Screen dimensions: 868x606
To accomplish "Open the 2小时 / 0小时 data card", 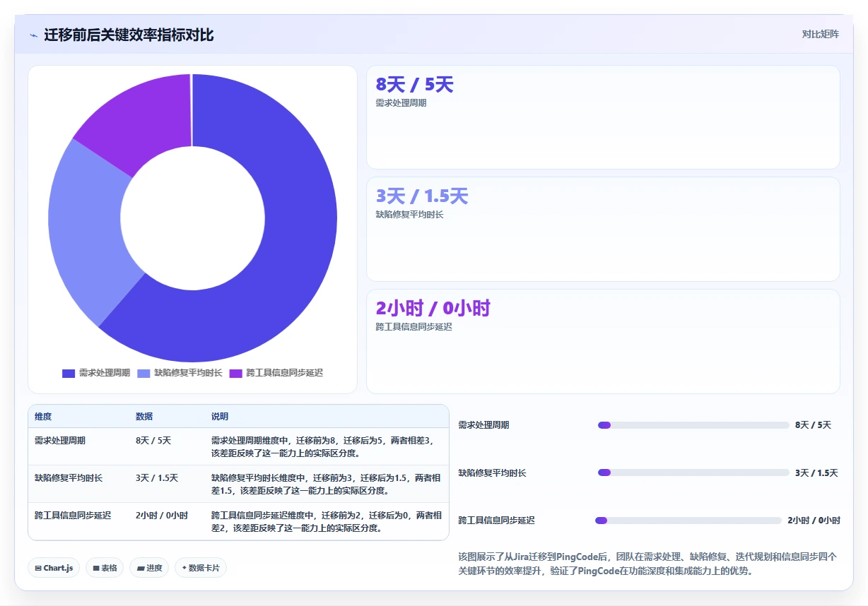I will pos(603,341).
